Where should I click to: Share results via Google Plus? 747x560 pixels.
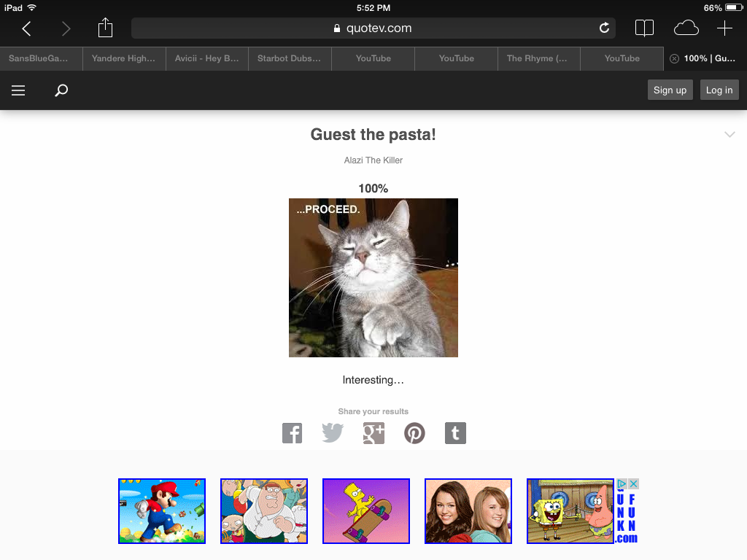point(373,433)
